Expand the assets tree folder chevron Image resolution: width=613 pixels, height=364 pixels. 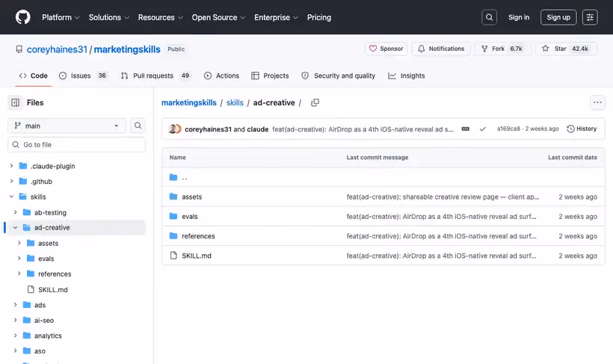(19, 243)
